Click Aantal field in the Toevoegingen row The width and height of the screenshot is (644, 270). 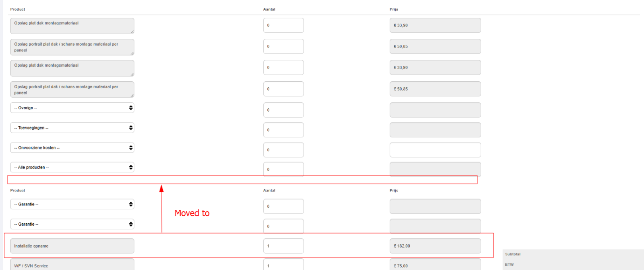click(283, 130)
